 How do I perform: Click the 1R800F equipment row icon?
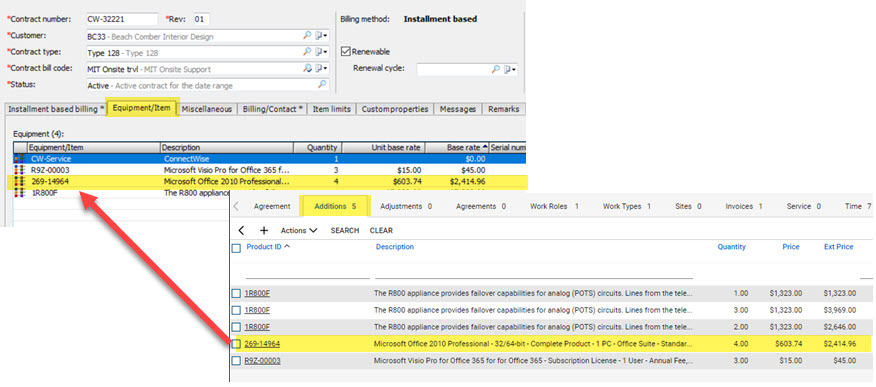[20, 193]
